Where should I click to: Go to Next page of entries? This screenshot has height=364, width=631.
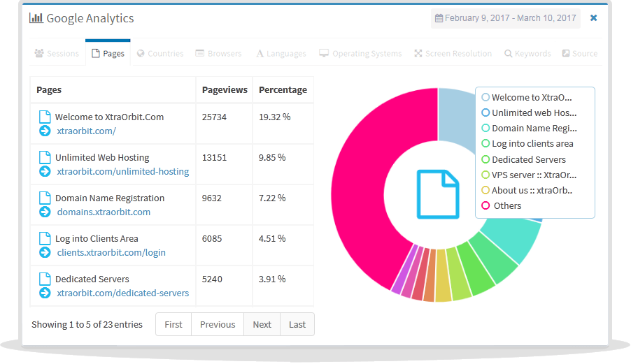(x=262, y=324)
